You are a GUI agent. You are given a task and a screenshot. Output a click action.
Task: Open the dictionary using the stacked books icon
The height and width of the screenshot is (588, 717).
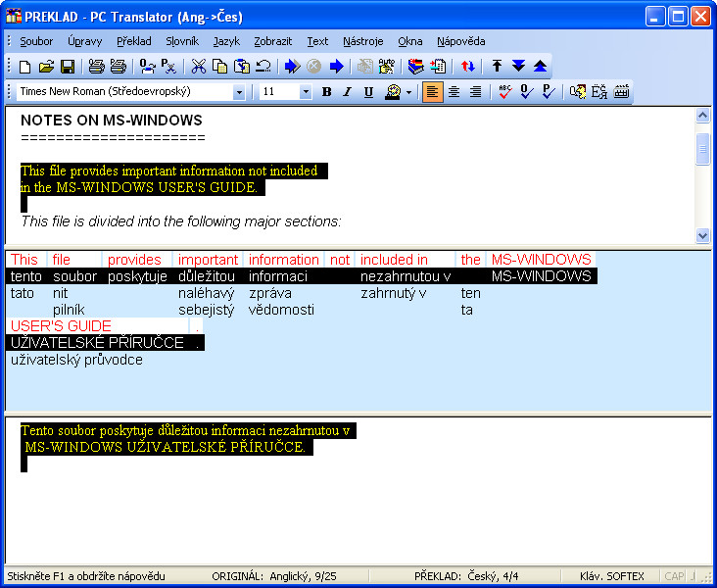(415, 67)
